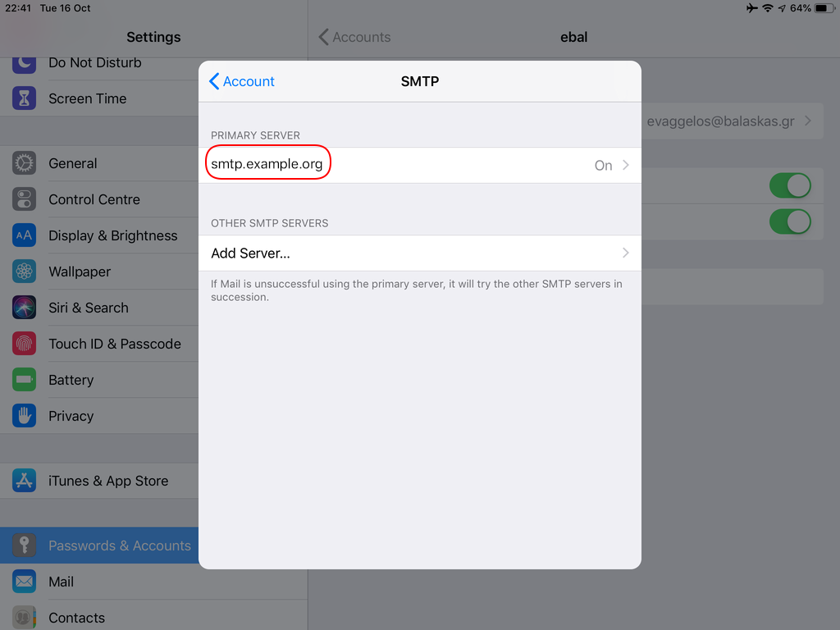The height and width of the screenshot is (630, 840).
Task: Open Display & Brightness via its icon
Action: 25,235
